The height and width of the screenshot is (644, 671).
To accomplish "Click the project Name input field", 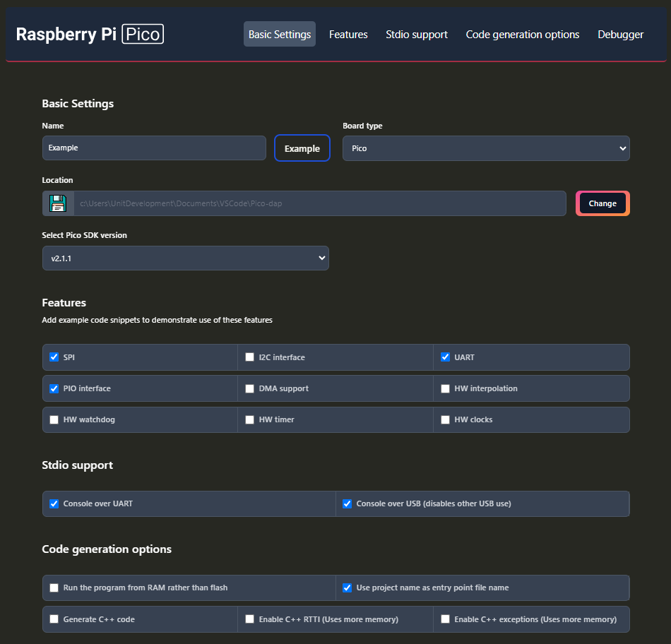I will point(154,148).
